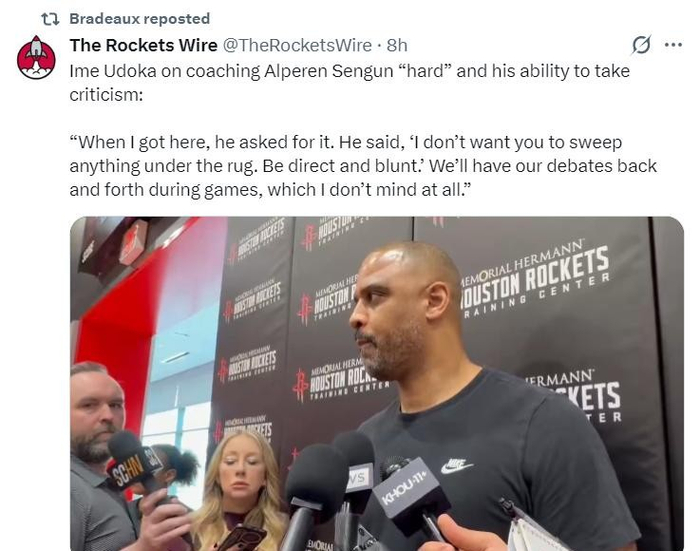700x551 pixels.
Task: Open The Rockets Wire rocket avatar
Action: (x=36, y=58)
